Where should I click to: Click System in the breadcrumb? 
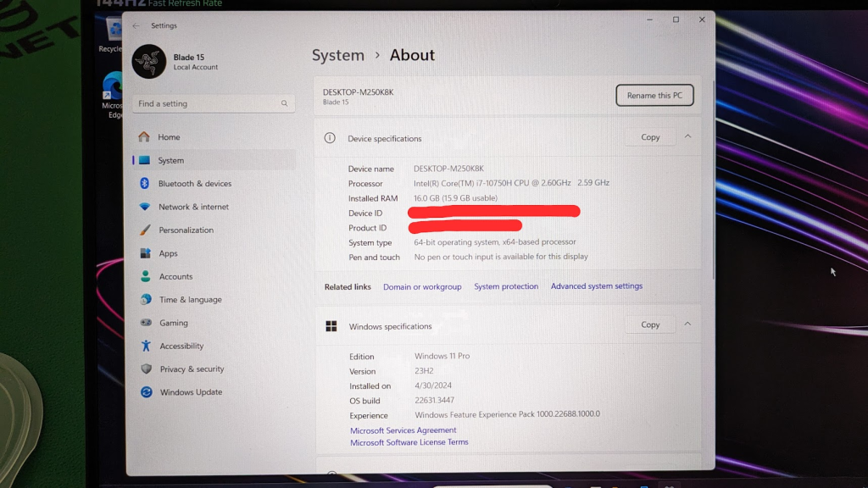(338, 55)
